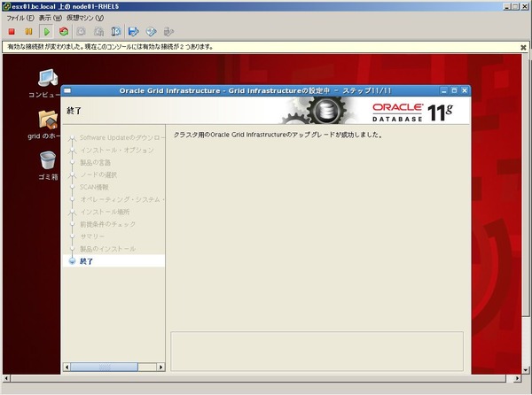Close the Oracle Grid Infrastructure installer window
The height and width of the screenshot is (395, 532).
click(465, 90)
